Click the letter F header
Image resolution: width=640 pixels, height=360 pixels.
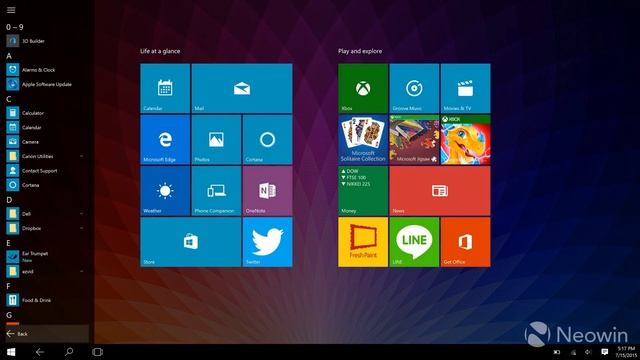[x=9, y=286]
